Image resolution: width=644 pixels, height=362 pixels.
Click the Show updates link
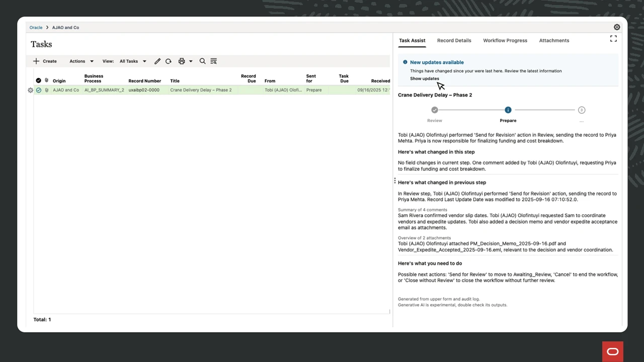(x=424, y=78)
